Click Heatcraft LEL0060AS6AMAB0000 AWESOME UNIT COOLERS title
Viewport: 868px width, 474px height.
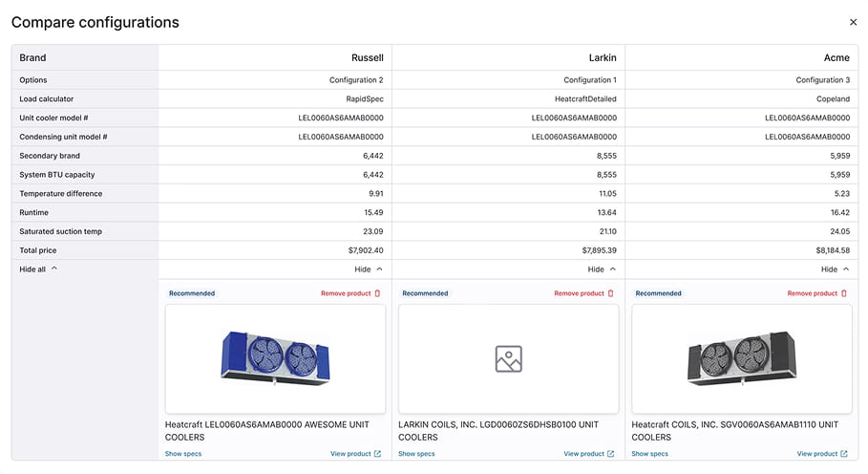tap(266, 431)
